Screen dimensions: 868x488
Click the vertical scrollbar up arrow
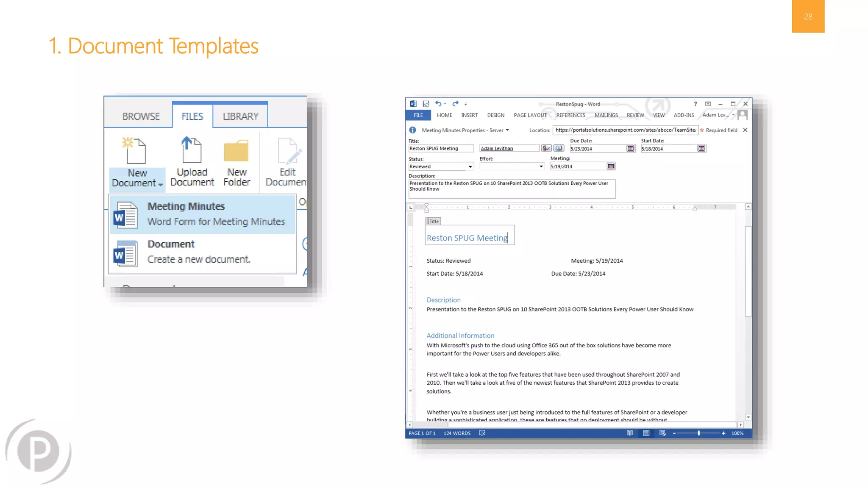[x=748, y=207]
